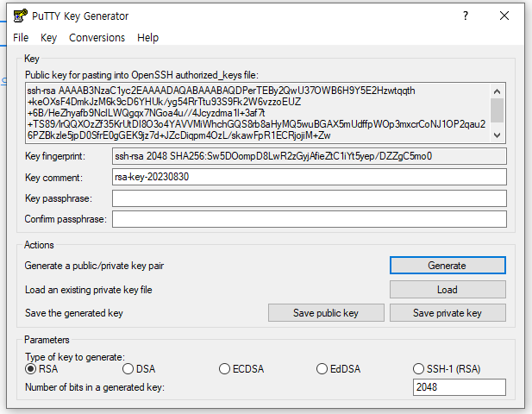Viewport: 532px width, 414px height.
Task: Click 'Public key for pasting into OpenSSH' label
Action: [x=141, y=75]
